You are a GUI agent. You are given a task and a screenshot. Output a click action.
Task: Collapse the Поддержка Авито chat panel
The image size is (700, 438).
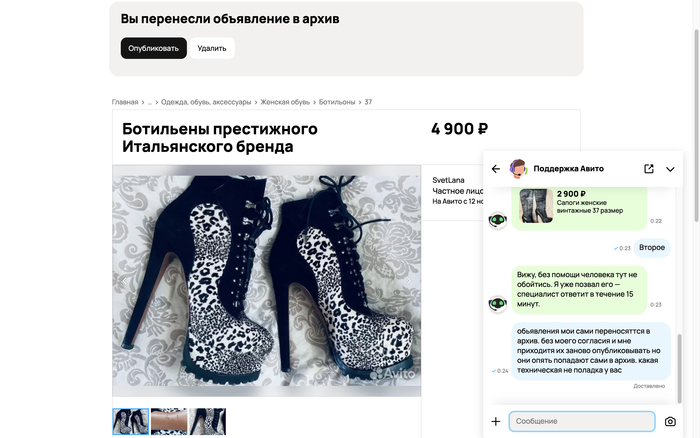pyautogui.click(x=670, y=169)
